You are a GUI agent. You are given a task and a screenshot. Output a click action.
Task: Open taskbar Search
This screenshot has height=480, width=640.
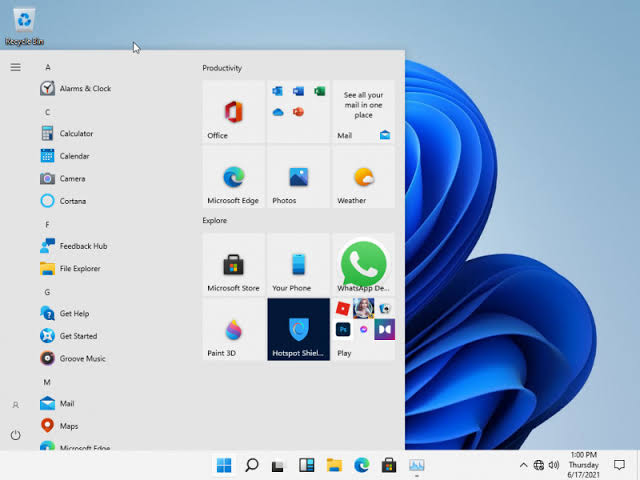pyautogui.click(x=251, y=465)
